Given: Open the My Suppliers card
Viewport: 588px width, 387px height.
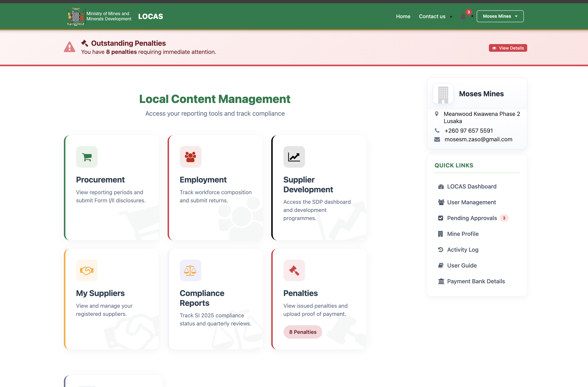Looking at the screenshot, I should [111, 299].
